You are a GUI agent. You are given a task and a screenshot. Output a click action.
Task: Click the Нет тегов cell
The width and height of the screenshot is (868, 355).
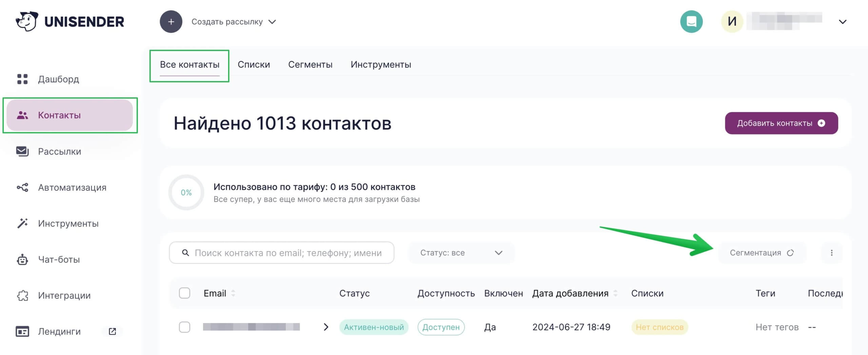coord(777,327)
